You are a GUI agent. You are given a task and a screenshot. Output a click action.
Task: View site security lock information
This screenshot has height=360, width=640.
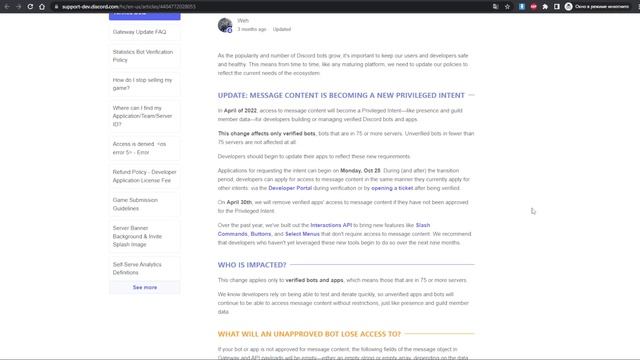click(x=56, y=7)
